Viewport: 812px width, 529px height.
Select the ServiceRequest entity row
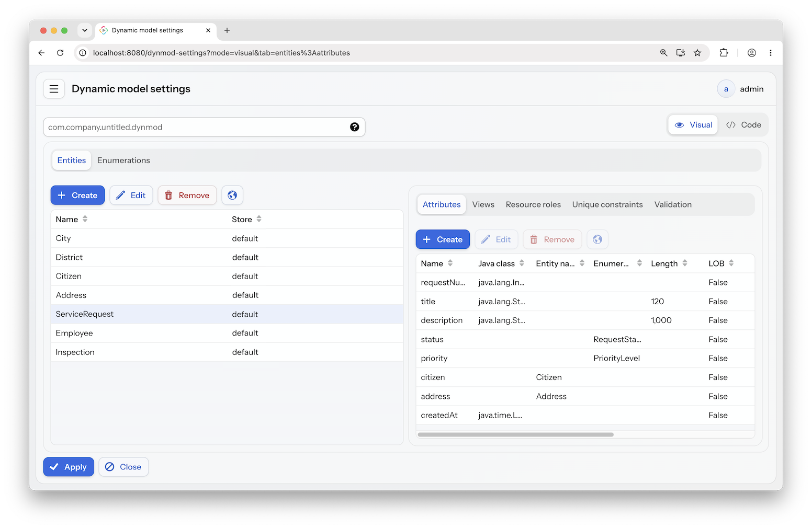(227, 314)
